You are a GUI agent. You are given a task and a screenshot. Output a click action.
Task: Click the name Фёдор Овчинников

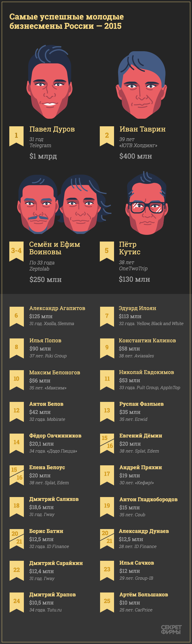55,436
